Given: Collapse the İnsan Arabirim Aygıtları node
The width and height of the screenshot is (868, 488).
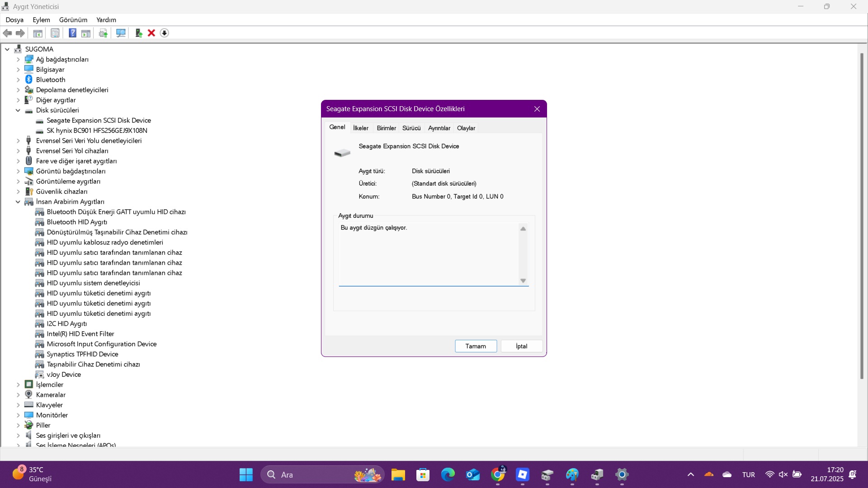Looking at the screenshot, I should [18, 202].
